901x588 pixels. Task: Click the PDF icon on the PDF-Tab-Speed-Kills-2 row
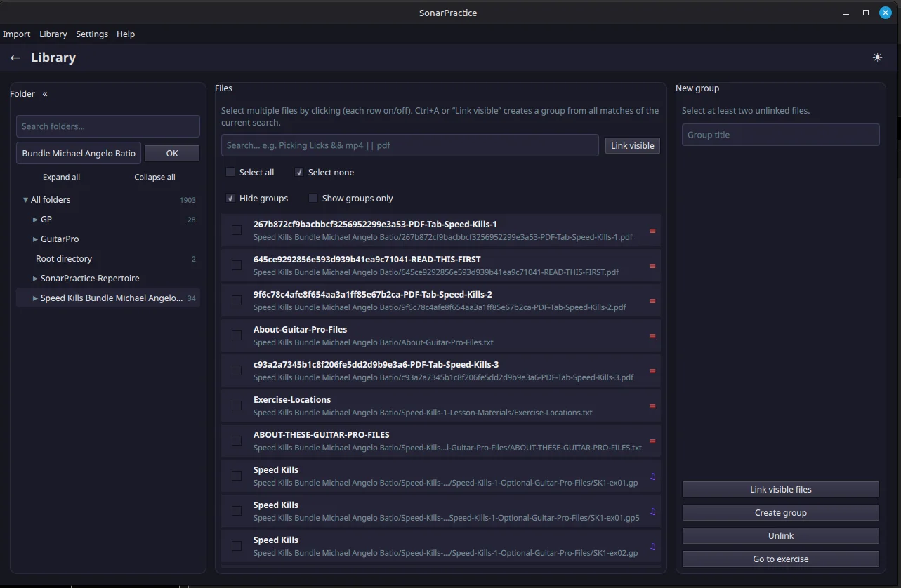[x=652, y=301]
